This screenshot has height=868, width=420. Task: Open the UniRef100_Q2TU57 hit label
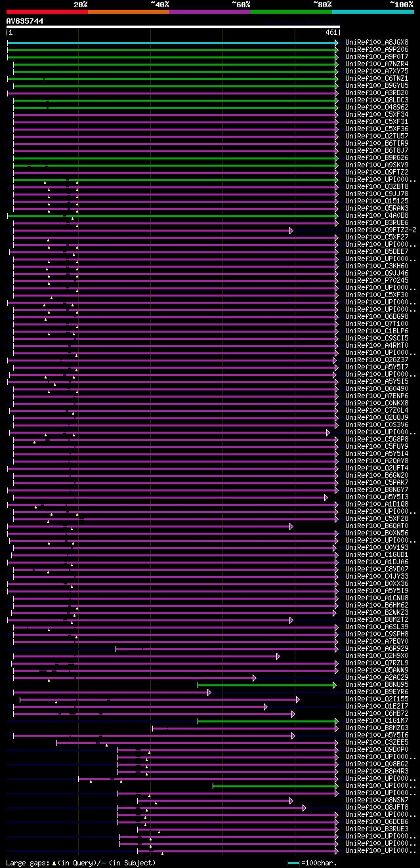pos(377,136)
